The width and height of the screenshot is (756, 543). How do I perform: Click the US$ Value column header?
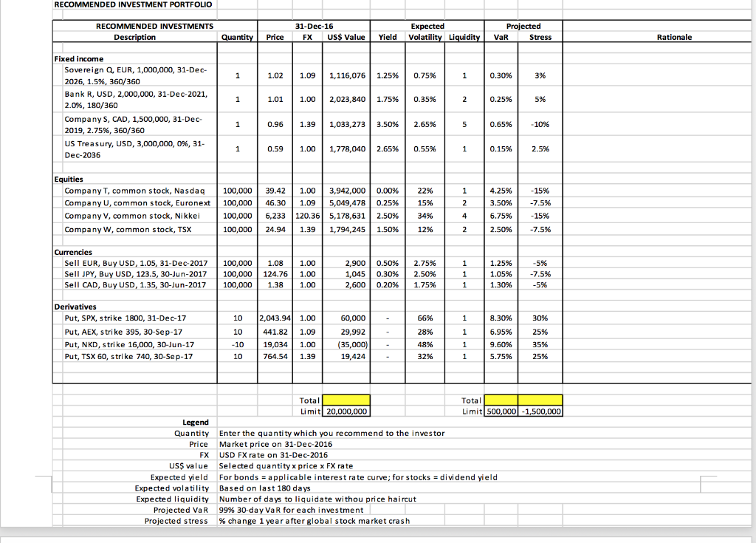click(346, 37)
